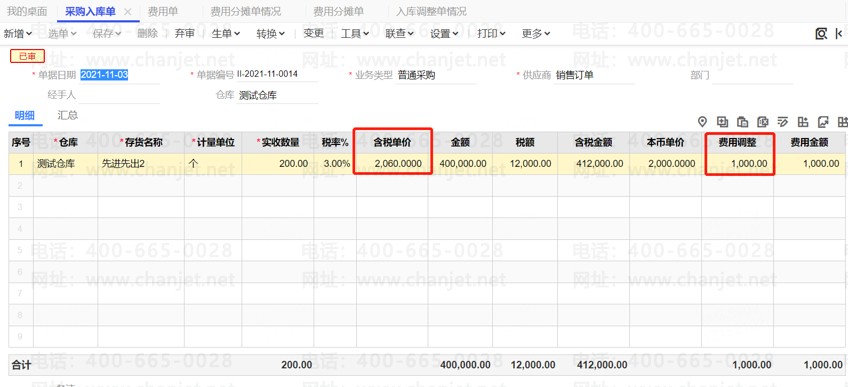Click row 1 cell 412,000.00
Screen dimensions: 848x387
point(593,164)
